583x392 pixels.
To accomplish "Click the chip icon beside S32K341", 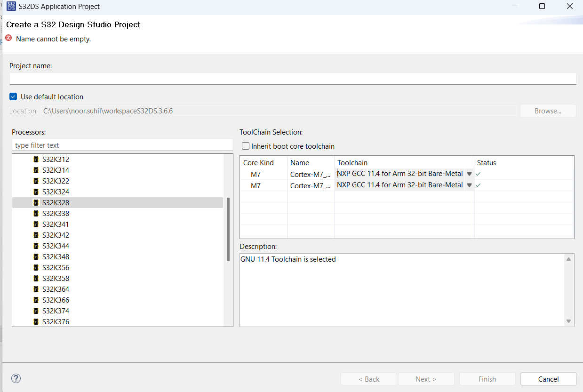I will pyautogui.click(x=36, y=224).
